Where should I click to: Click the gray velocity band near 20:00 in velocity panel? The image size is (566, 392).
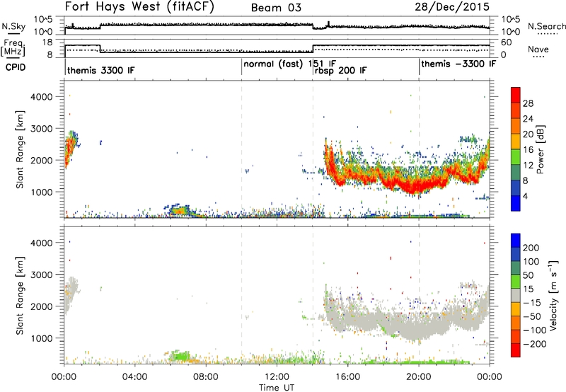tap(419, 327)
